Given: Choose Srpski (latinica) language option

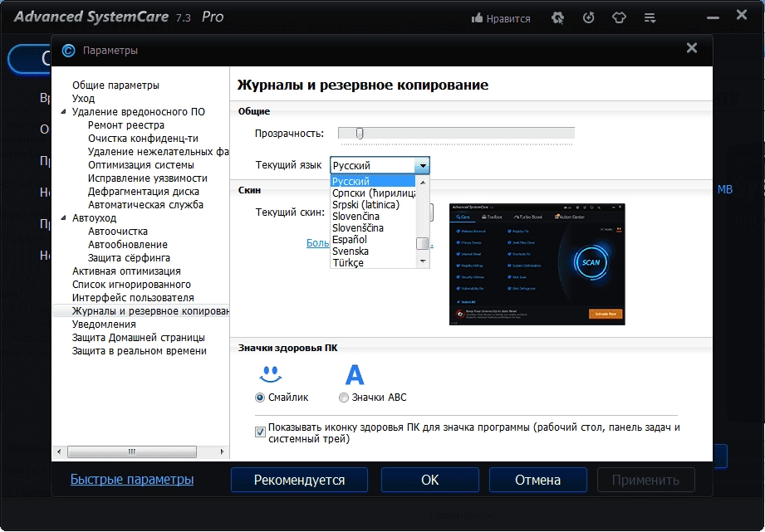Looking at the screenshot, I should point(373,205).
